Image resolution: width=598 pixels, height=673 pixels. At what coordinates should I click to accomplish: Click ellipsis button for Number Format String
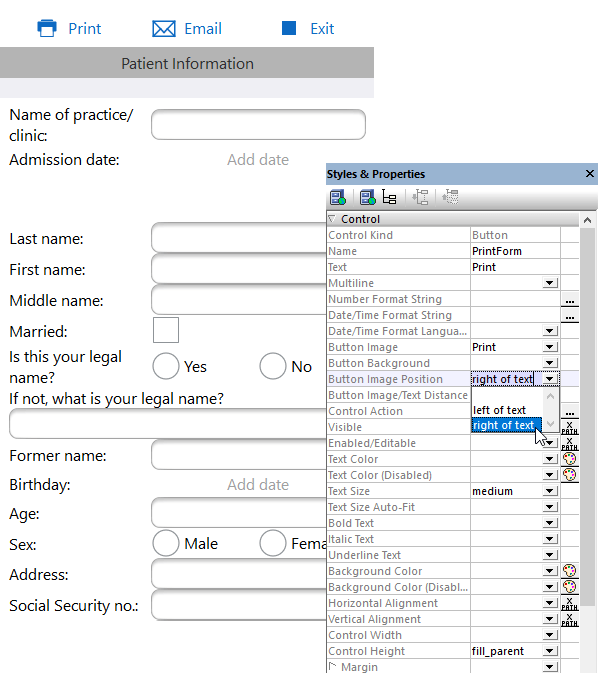(570, 299)
